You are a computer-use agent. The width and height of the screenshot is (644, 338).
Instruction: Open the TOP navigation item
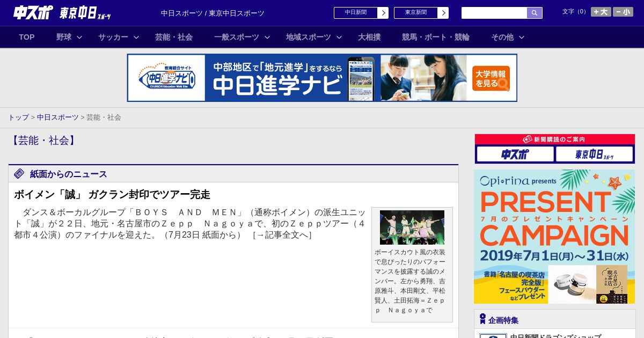[x=27, y=37]
